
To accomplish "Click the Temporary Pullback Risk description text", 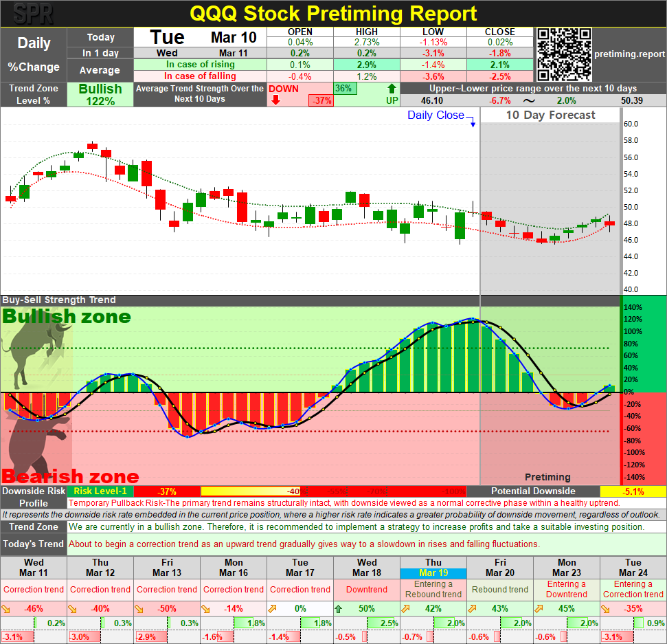I will [x=344, y=503].
